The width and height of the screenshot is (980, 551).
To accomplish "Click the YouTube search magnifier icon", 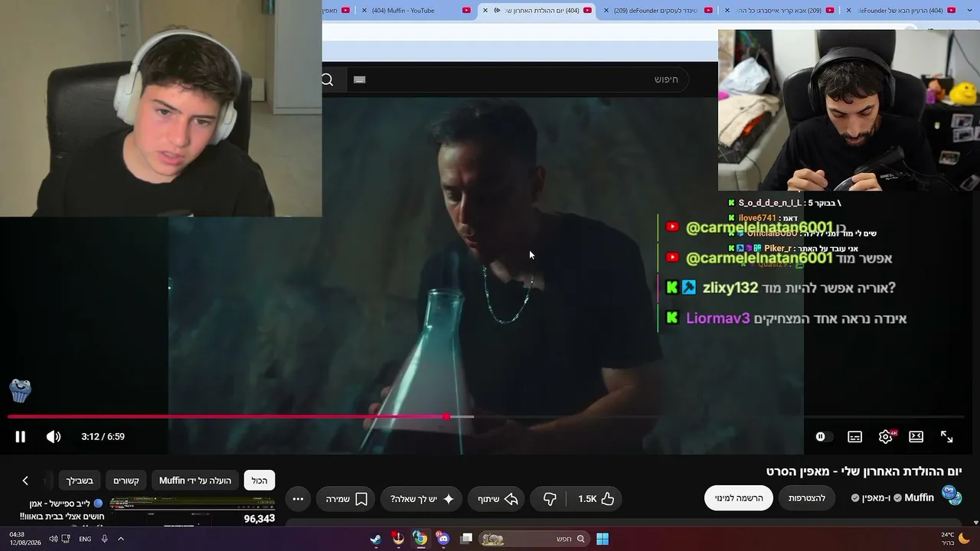I will tap(328, 80).
